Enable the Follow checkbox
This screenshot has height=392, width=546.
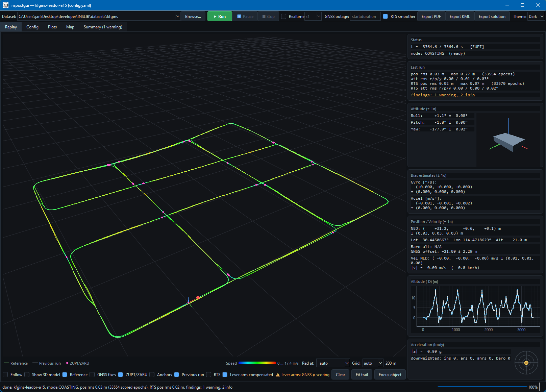(x=5, y=374)
